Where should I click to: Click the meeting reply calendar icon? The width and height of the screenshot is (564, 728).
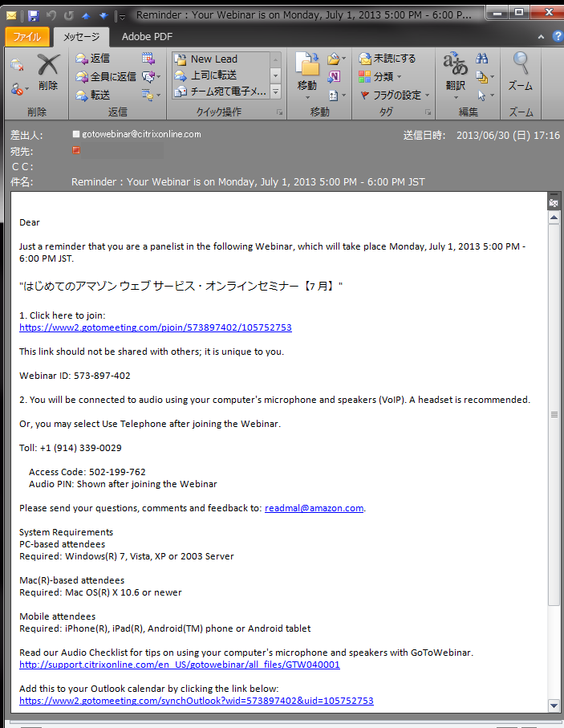pos(148,58)
